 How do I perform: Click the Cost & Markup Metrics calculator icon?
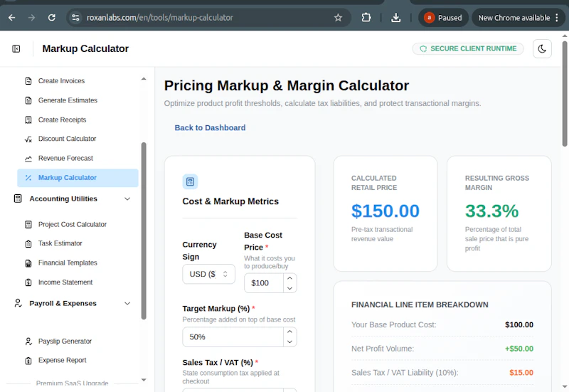click(190, 181)
